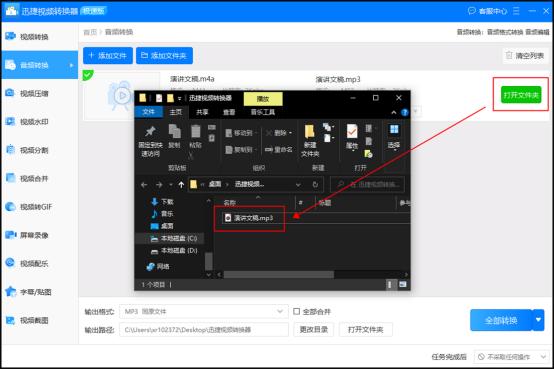Click the Explorer horizontal scrollbar

click(x=279, y=274)
